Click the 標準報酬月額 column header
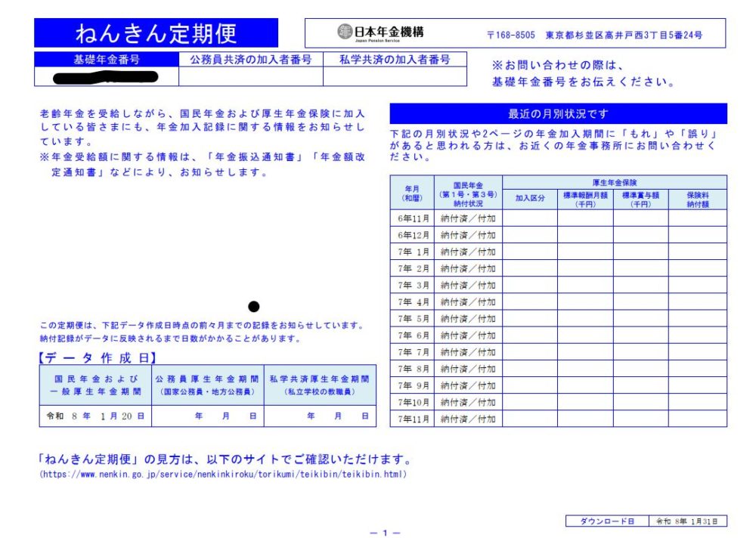The height and width of the screenshot is (538, 756). click(585, 199)
